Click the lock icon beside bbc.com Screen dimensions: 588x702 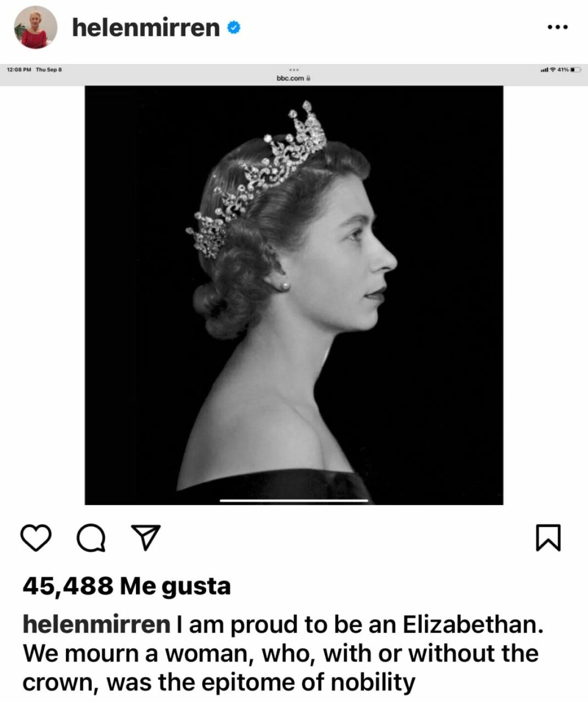tap(308, 78)
